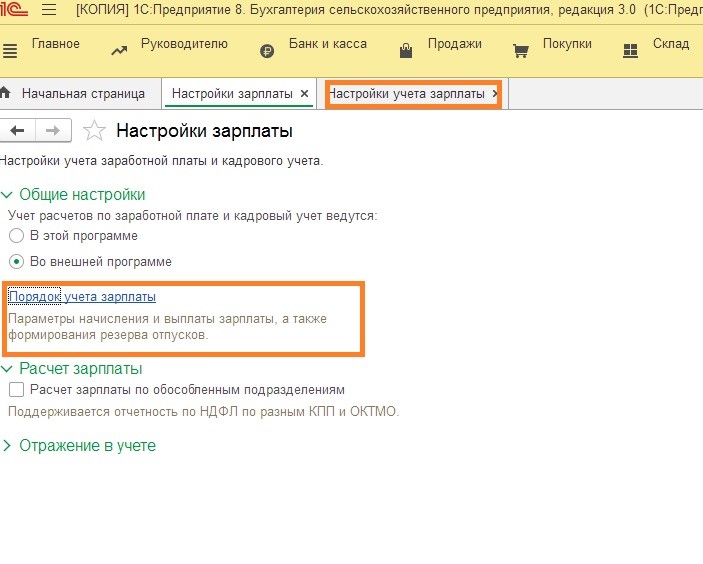Open the Порядок учета зарплаты link
The height and width of the screenshot is (564, 703).
(82, 297)
